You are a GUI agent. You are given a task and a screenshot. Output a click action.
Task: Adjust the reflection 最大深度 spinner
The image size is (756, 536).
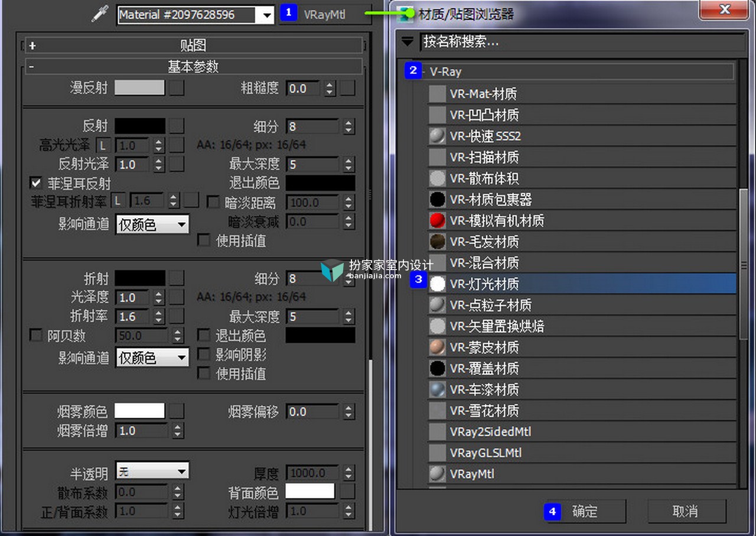point(348,164)
